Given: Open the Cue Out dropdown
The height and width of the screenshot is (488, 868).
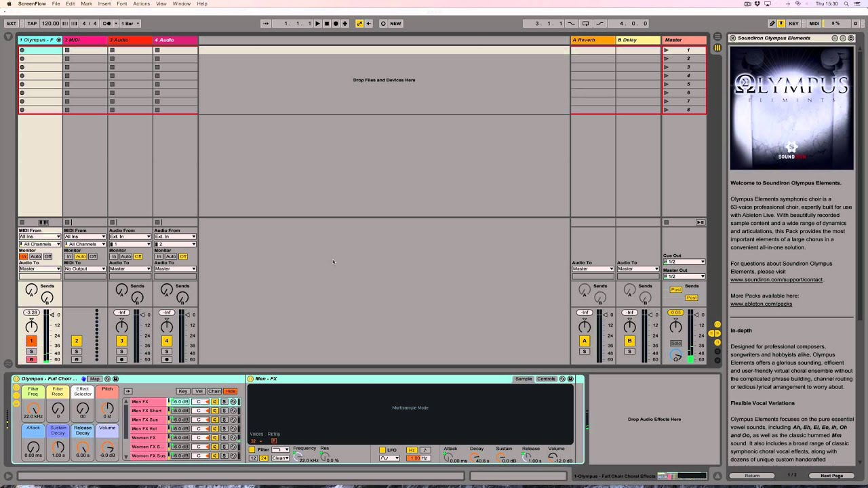Looking at the screenshot, I should coord(684,262).
